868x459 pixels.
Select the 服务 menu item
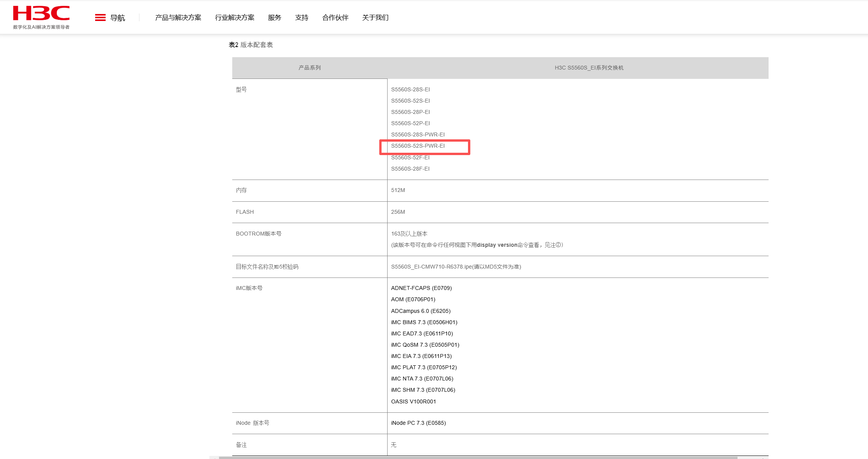coord(274,17)
